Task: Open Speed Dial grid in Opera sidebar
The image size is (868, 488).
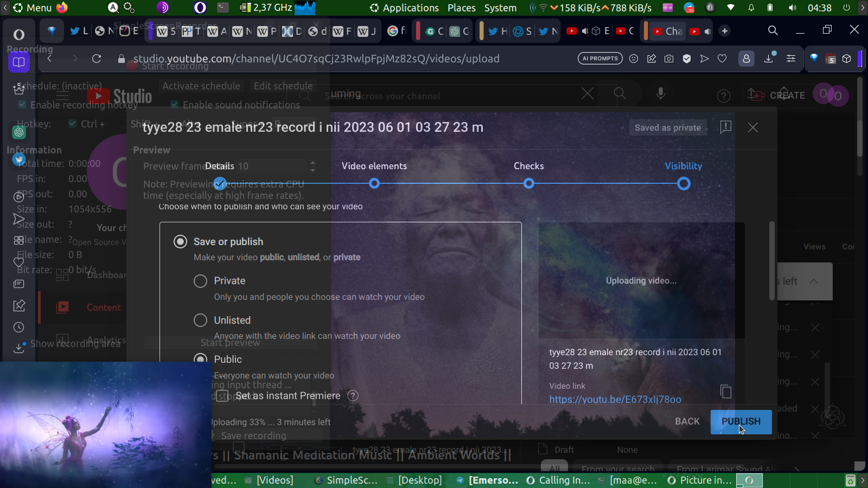Action: click(x=19, y=240)
